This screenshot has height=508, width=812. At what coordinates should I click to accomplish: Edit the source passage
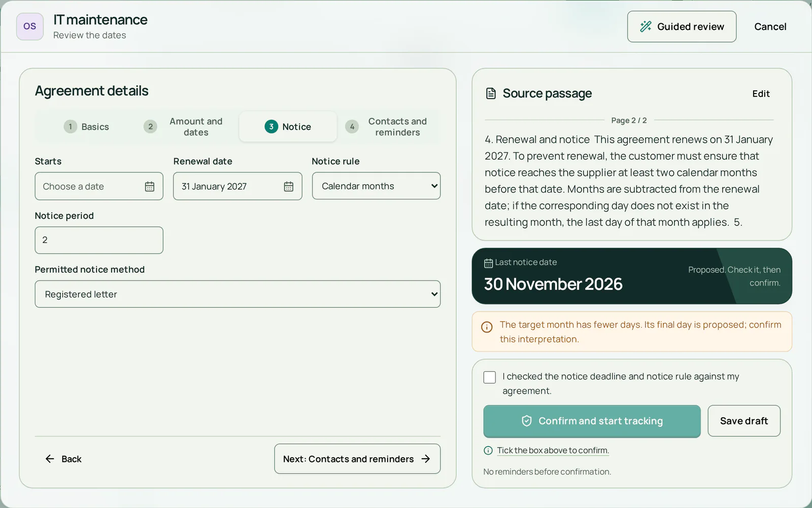(x=761, y=93)
